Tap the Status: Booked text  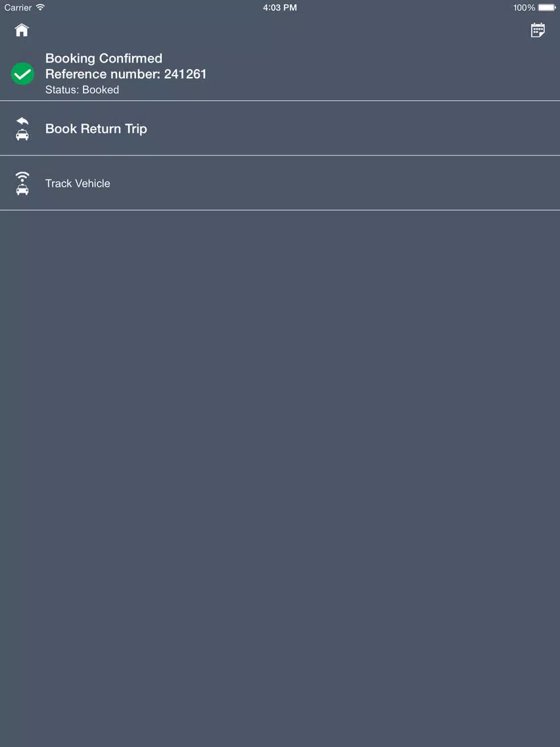pos(82,89)
